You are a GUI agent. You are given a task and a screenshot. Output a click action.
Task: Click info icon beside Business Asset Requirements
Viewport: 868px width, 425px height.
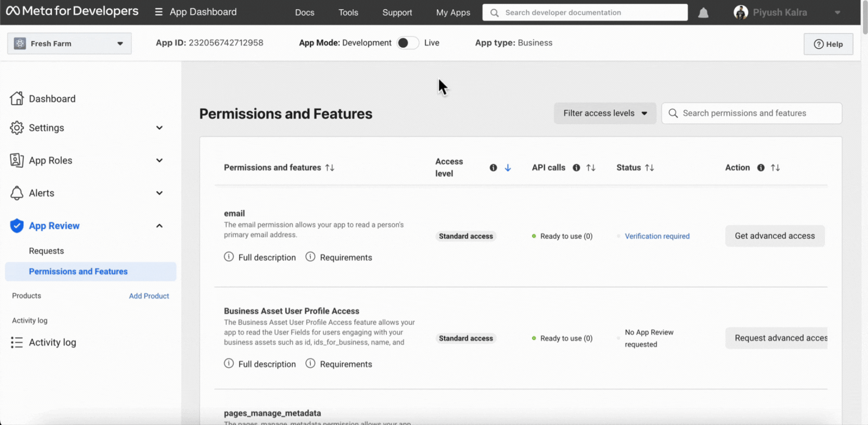pyautogui.click(x=310, y=363)
